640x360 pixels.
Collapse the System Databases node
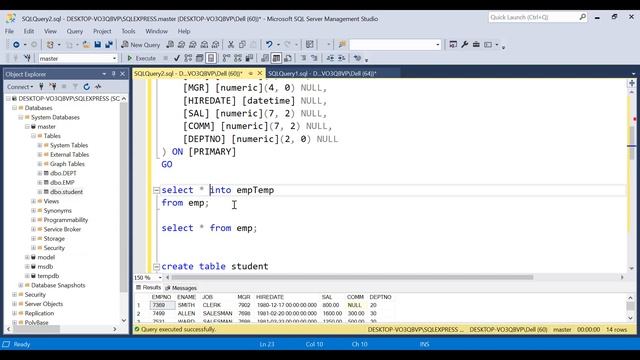[x=21, y=117]
